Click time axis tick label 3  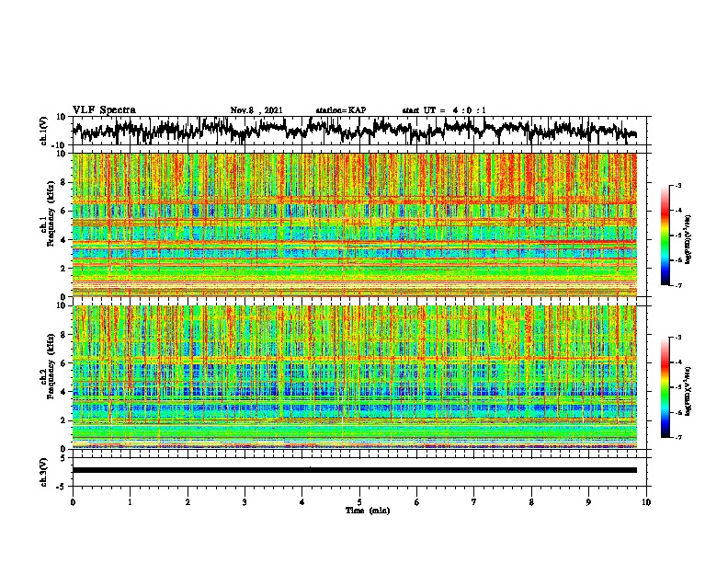pos(245,502)
